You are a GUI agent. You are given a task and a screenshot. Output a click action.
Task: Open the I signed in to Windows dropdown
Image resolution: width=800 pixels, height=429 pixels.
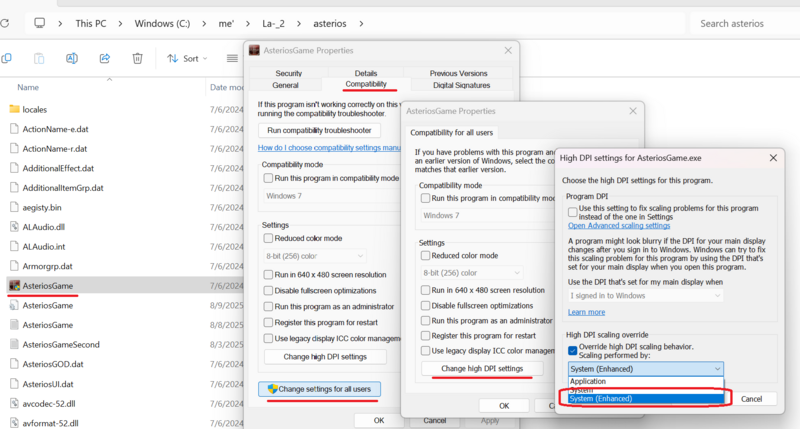point(645,295)
